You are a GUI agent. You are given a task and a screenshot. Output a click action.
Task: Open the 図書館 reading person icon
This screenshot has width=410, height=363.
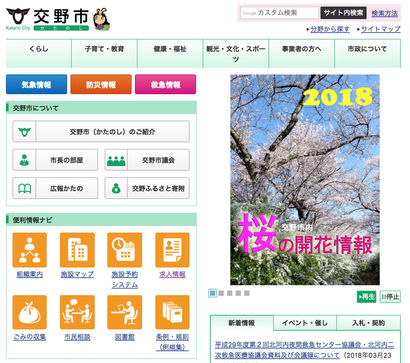tap(125, 312)
